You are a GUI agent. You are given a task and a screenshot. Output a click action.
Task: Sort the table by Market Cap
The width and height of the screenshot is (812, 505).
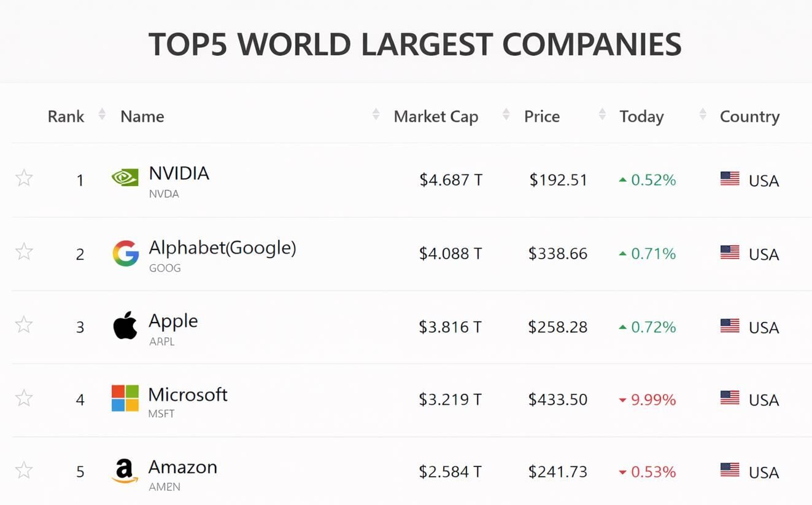436,116
